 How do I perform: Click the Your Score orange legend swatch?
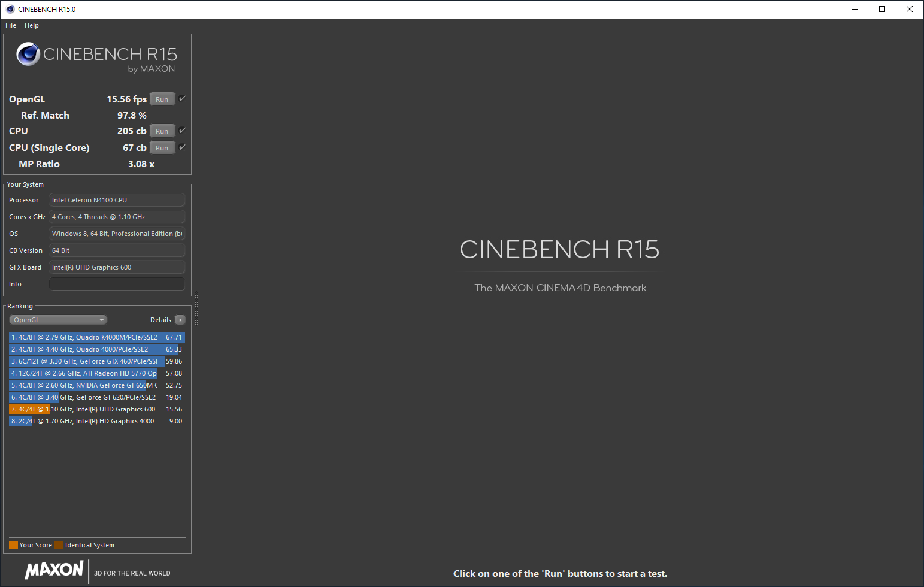[x=13, y=545]
